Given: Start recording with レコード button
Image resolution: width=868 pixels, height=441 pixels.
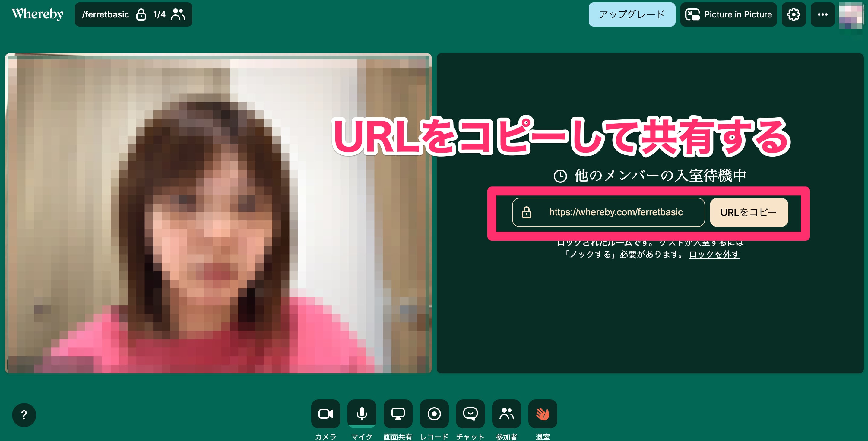Looking at the screenshot, I should pyautogui.click(x=434, y=414).
